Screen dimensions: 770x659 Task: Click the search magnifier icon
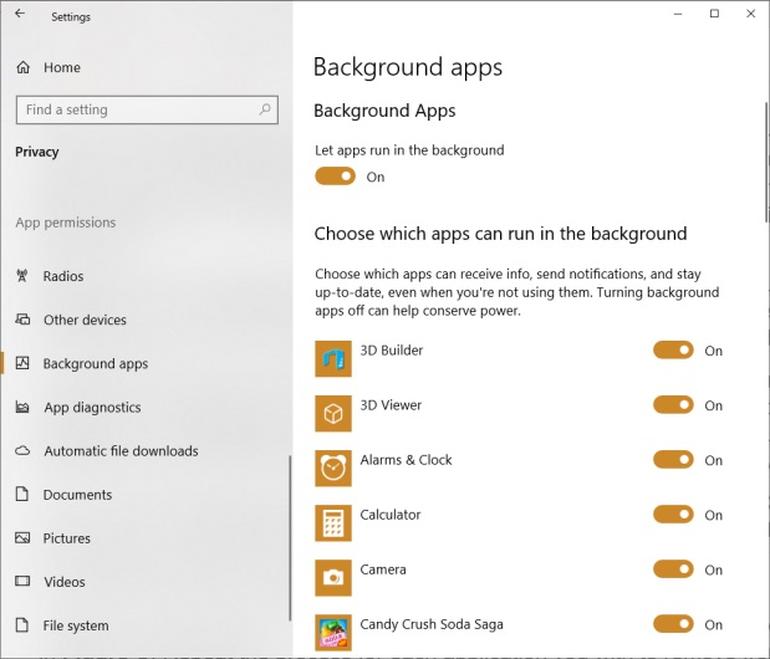tap(265, 109)
